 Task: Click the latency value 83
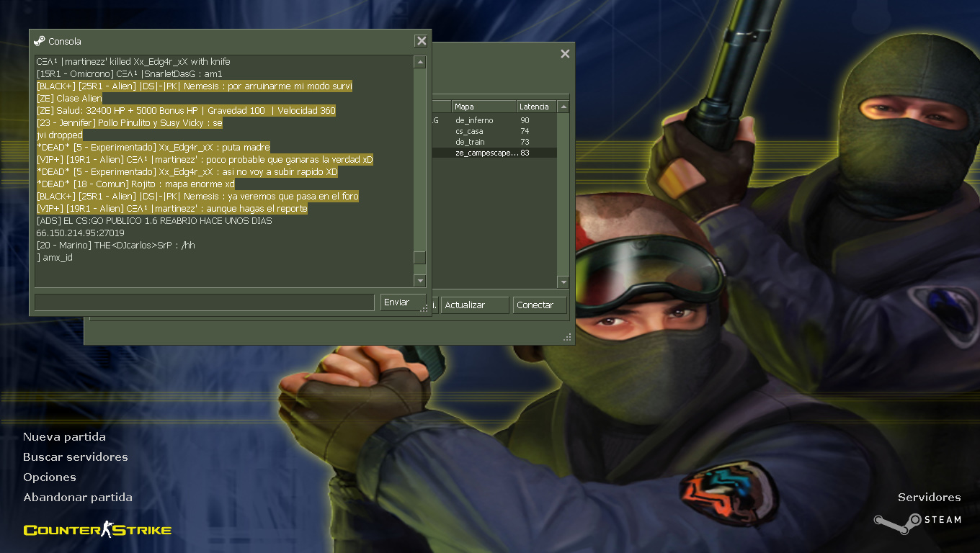coord(525,153)
